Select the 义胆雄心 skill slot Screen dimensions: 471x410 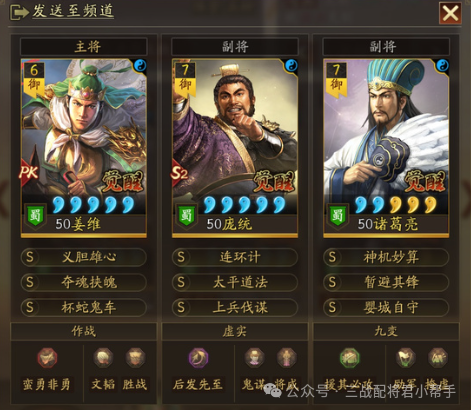point(84,257)
